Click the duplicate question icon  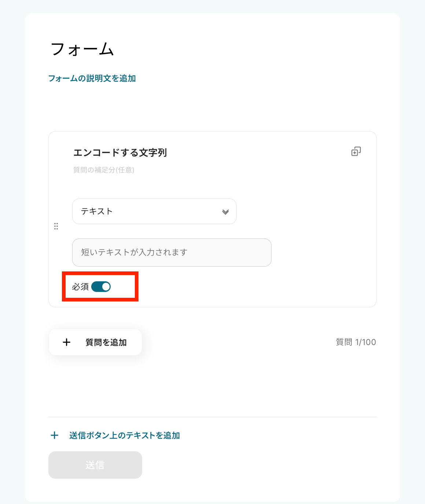pos(356,151)
